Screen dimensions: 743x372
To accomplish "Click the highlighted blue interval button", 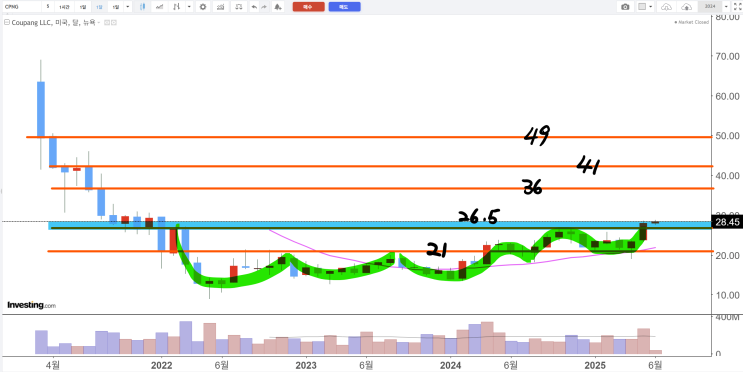I will coord(99,7).
